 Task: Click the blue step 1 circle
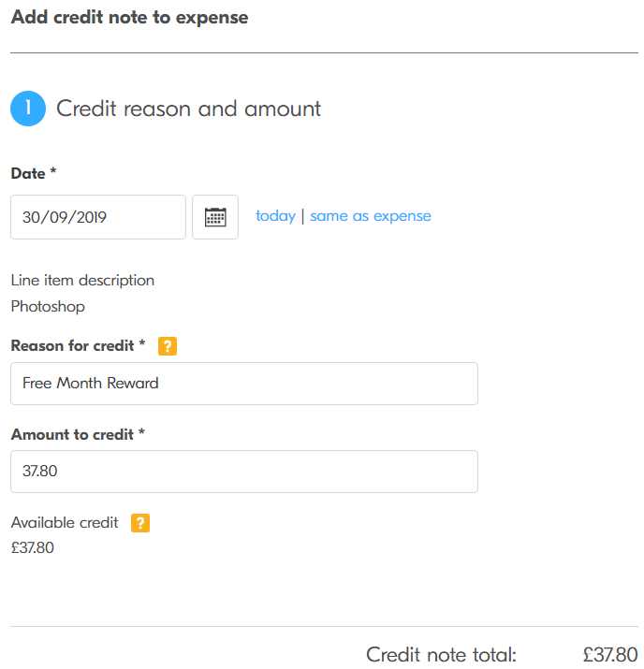click(28, 109)
